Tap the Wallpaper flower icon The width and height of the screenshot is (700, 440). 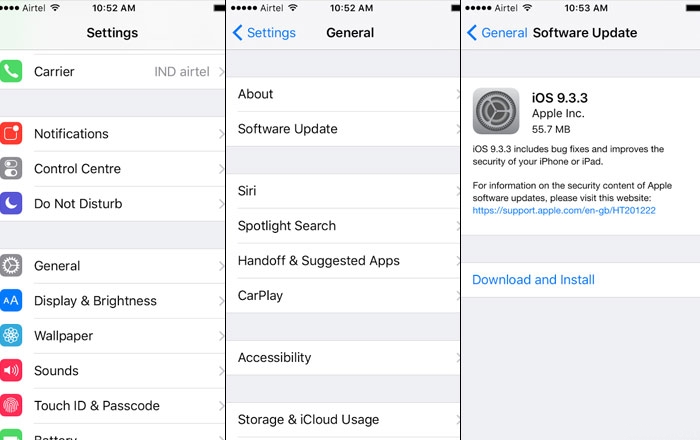(11, 335)
